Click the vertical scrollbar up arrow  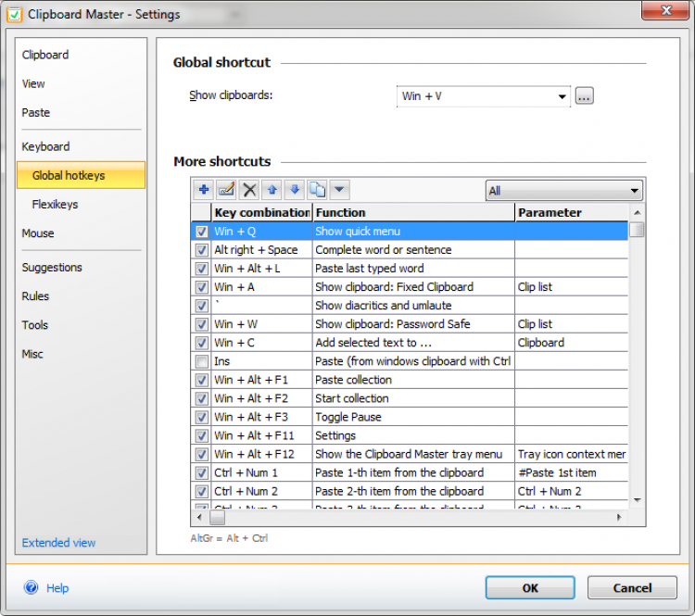tap(637, 213)
